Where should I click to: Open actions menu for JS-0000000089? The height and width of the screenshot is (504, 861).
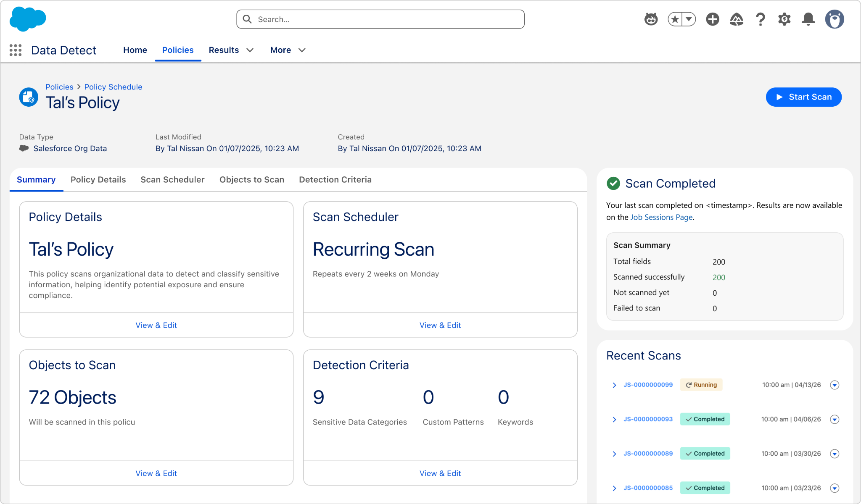click(835, 454)
